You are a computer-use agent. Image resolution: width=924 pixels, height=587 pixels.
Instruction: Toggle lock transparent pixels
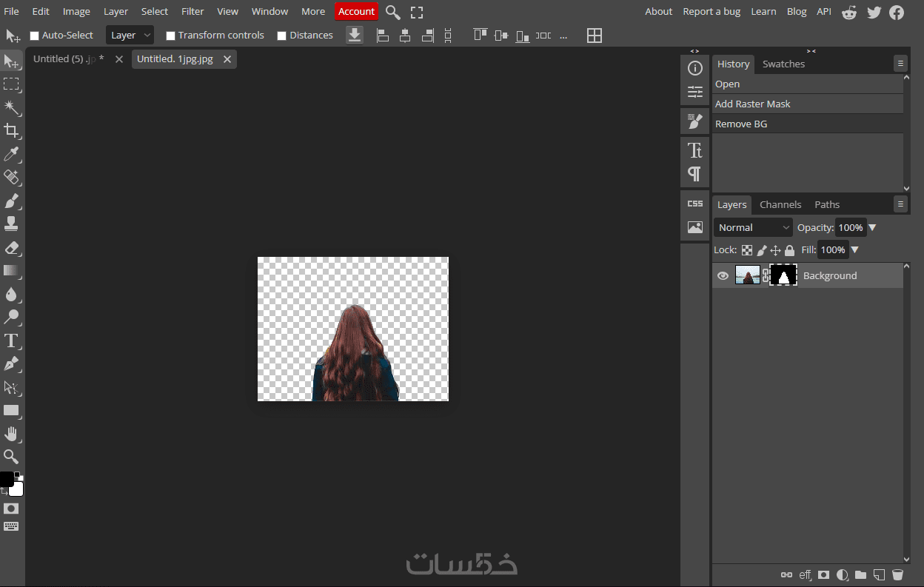[x=747, y=250]
